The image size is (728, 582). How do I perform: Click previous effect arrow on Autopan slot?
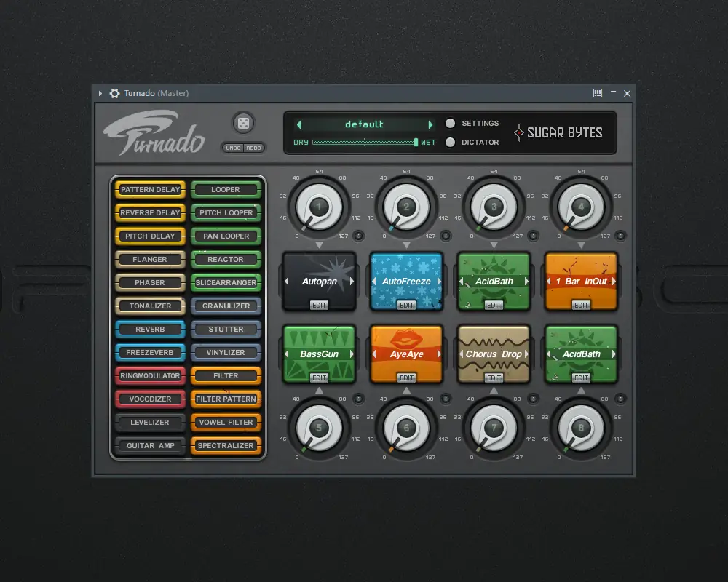286,282
